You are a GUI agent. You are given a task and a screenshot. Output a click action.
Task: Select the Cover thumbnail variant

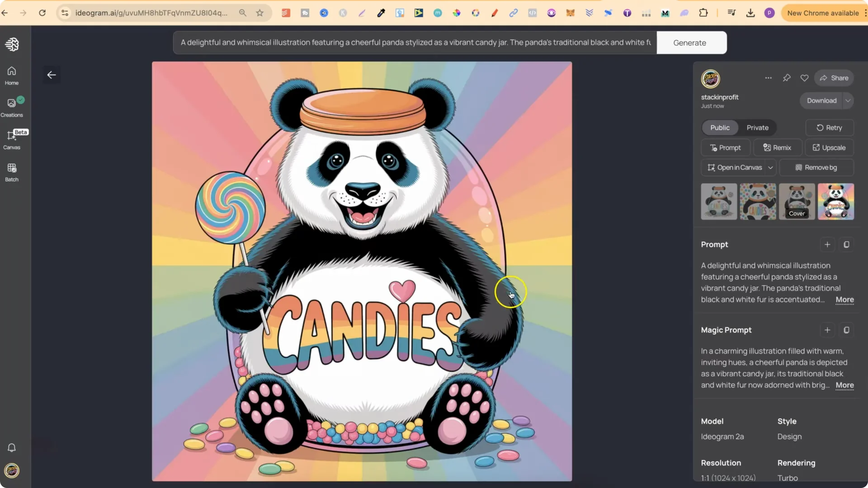point(797,202)
